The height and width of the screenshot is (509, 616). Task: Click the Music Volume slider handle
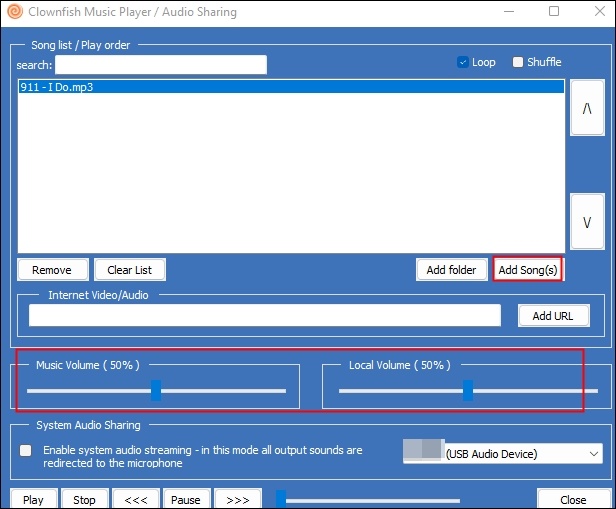pos(156,391)
